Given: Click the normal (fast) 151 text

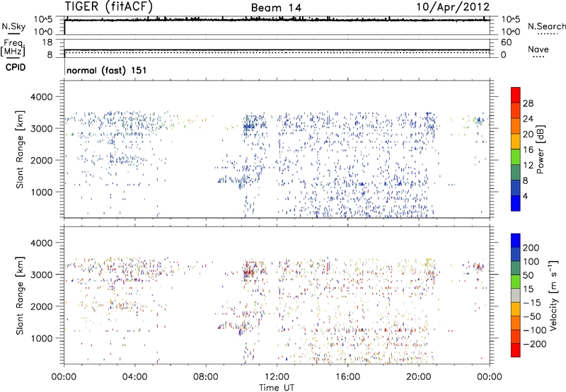Looking at the screenshot, I should coord(107,70).
